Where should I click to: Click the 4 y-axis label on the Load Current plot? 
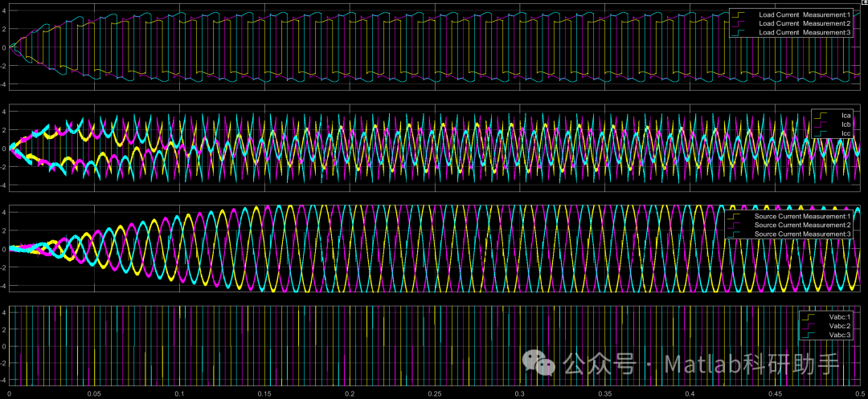(x=5, y=11)
